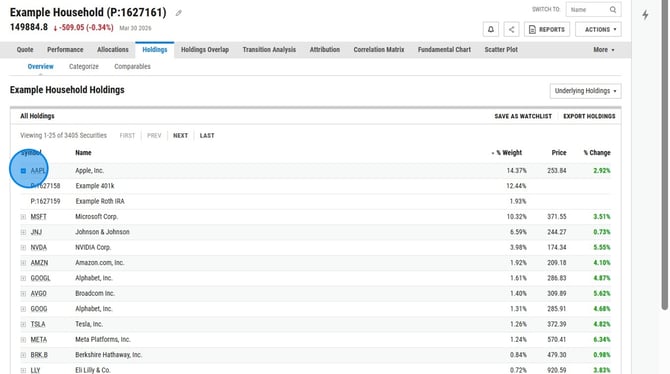Click P:1627159 Example Roth IRA symbol
Image resolution: width=670 pixels, height=374 pixels.
[45, 201]
